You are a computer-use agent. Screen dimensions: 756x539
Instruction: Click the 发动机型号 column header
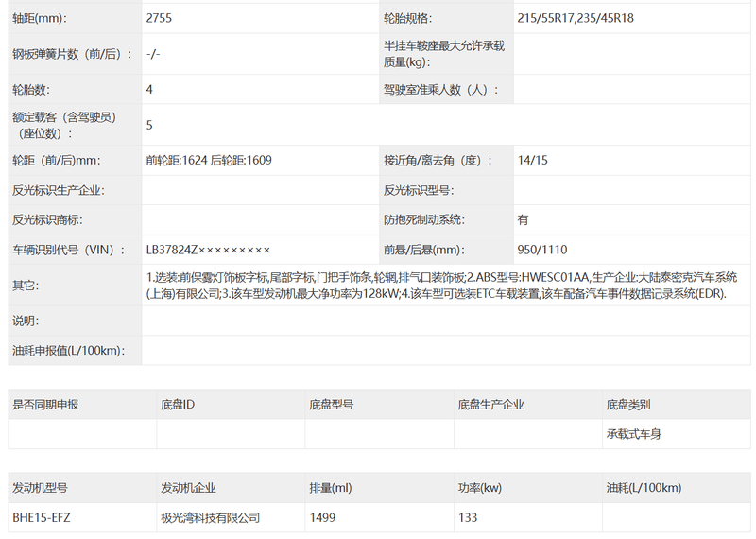[40, 488]
